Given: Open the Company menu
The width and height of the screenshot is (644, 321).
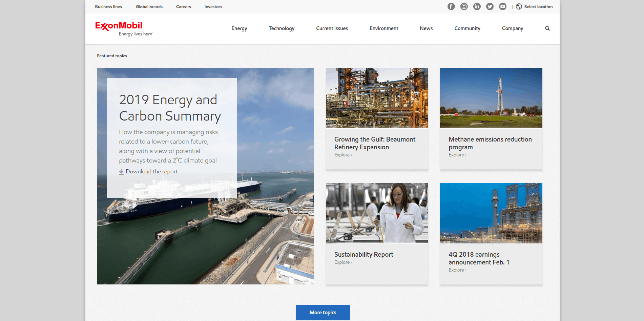Looking at the screenshot, I should 513,28.
